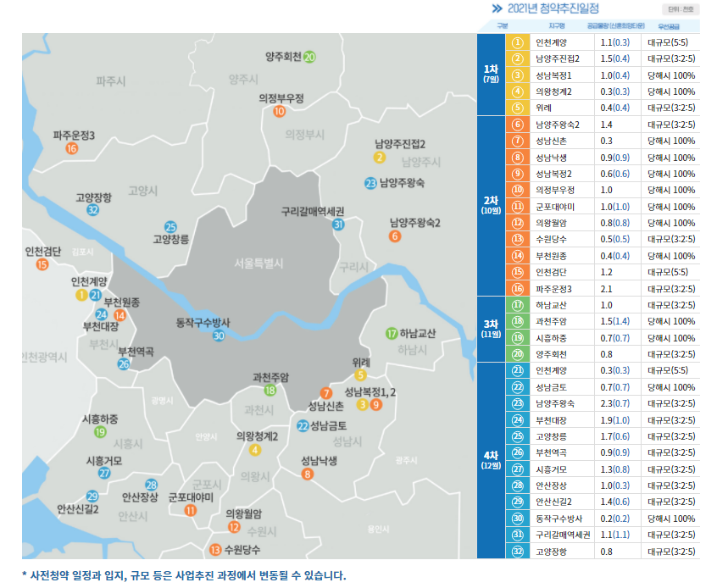Select table number badge 17 for 하남교산

point(517,305)
